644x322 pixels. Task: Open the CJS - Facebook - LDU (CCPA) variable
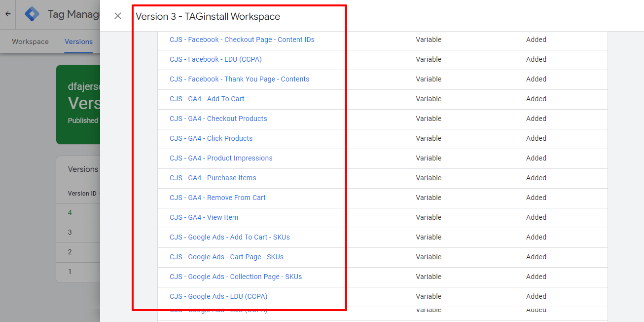point(215,59)
